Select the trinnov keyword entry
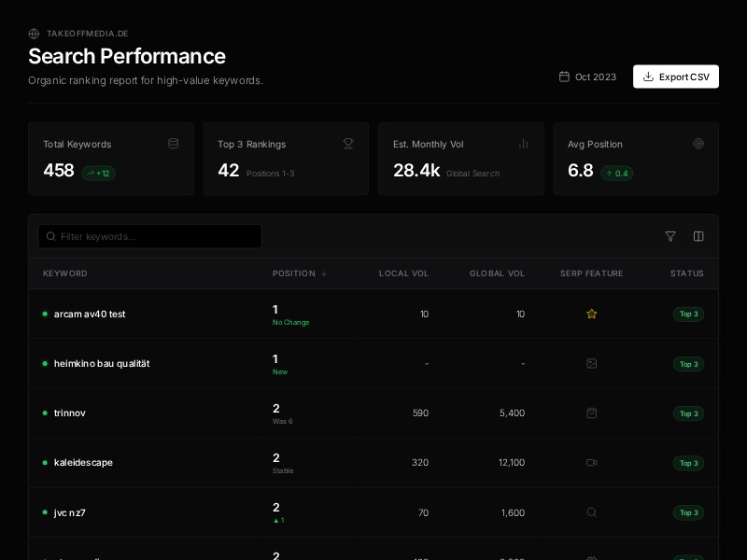 coord(69,413)
